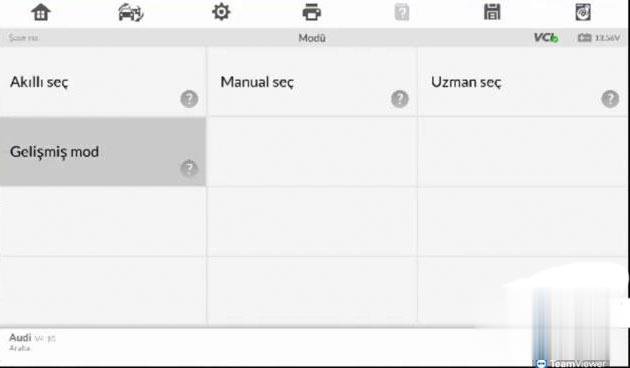The image size is (630, 368).
Task: Select the Uzman seç mode tile
Action: pos(524,82)
